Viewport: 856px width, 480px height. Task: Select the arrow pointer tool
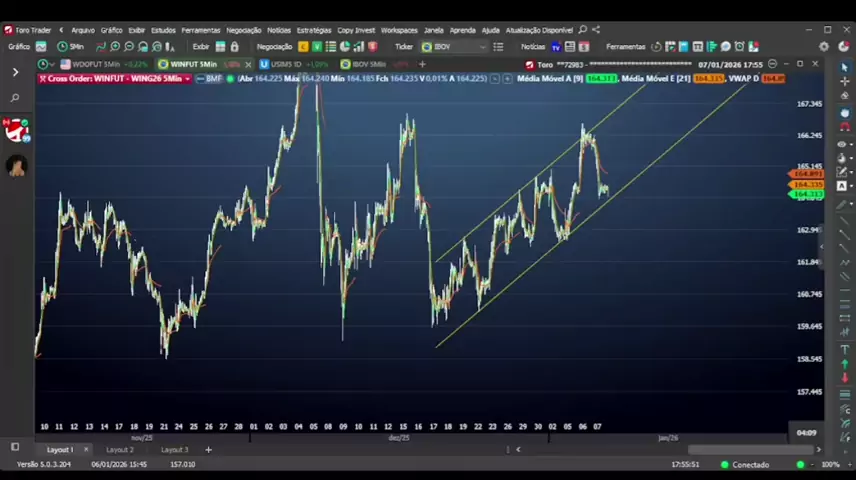pyautogui.click(x=845, y=66)
